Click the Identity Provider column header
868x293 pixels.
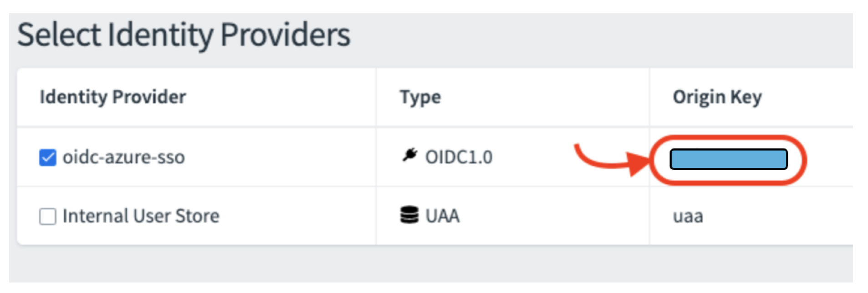(113, 97)
